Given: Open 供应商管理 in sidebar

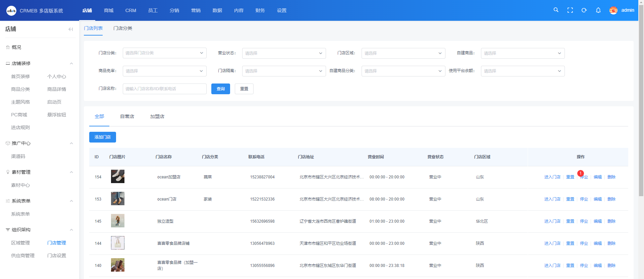Looking at the screenshot, I should (23, 256).
